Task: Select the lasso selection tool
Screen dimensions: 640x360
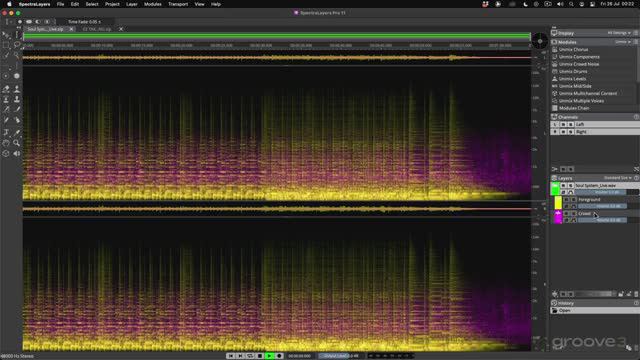Action: tap(17, 45)
